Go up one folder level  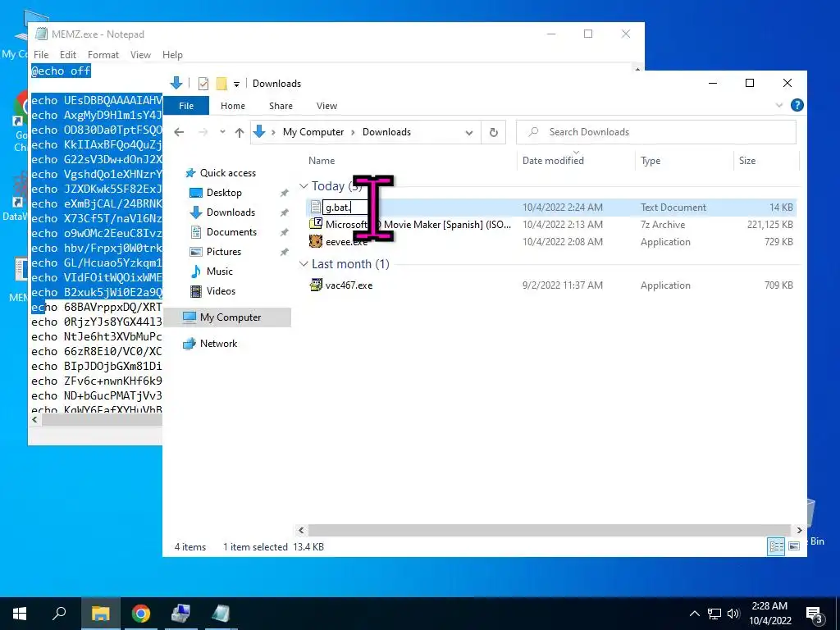[240, 132]
